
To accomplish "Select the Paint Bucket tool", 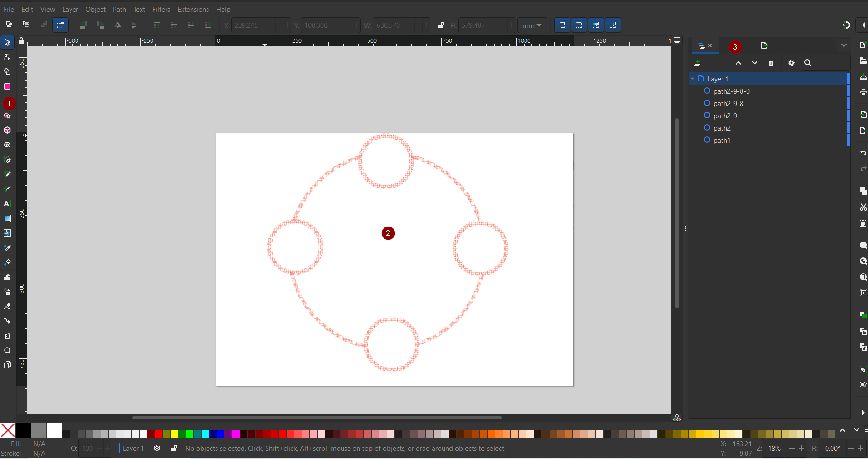I will 7,262.
